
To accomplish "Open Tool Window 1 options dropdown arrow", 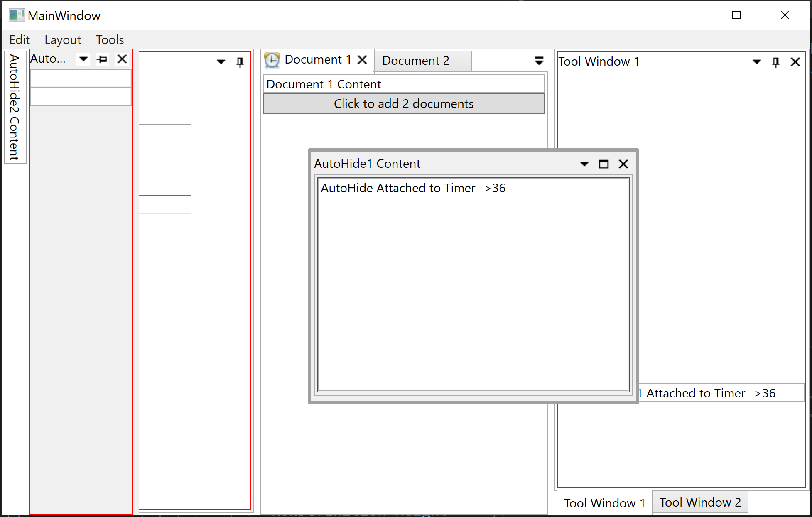I will click(x=756, y=62).
